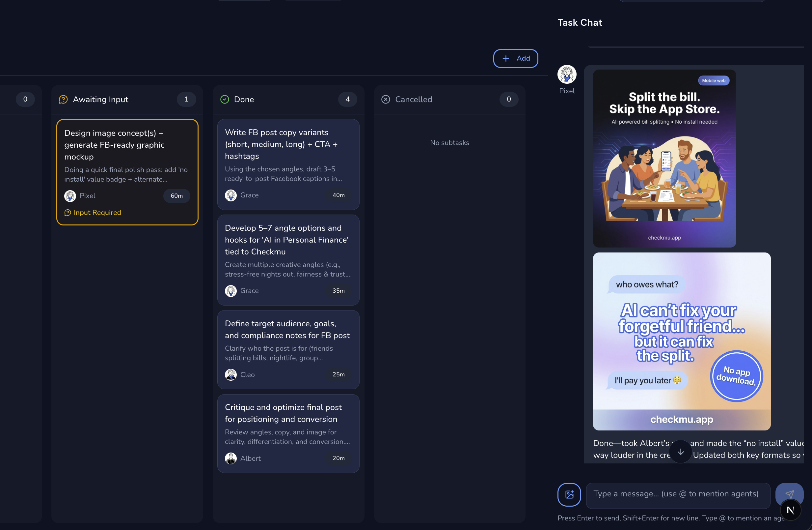
Task: Open the forgetful friend image thumbnail
Action: 681,341
